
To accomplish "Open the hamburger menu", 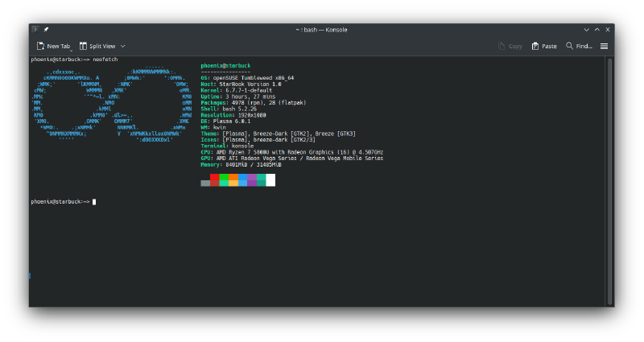I will pyautogui.click(x=604, y=46).
